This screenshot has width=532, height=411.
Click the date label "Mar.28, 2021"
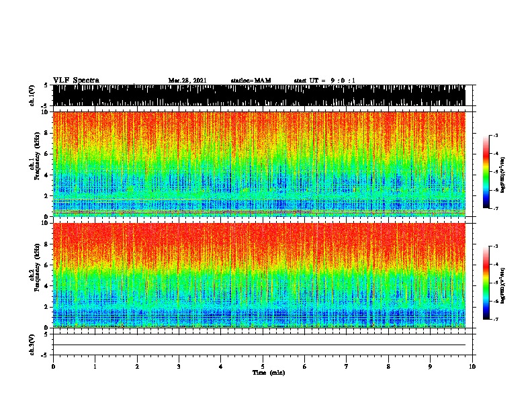click(x=187, y=81)
